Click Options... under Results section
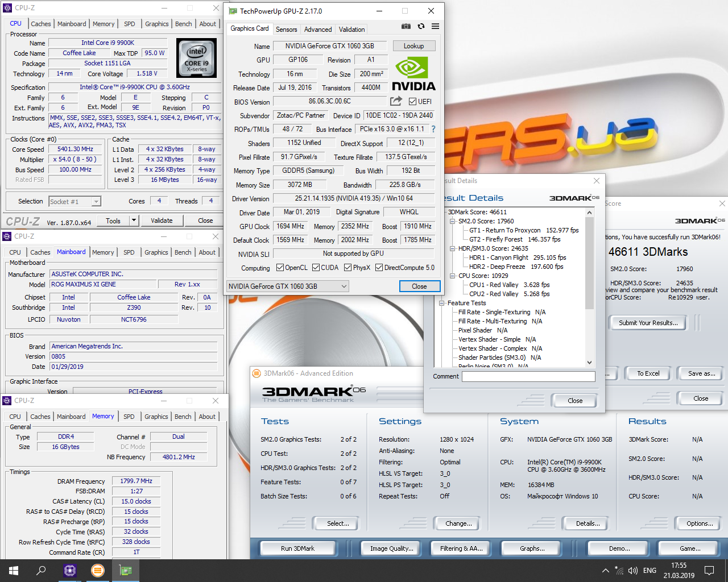This screenshot has width=728, height=582. 700,523
